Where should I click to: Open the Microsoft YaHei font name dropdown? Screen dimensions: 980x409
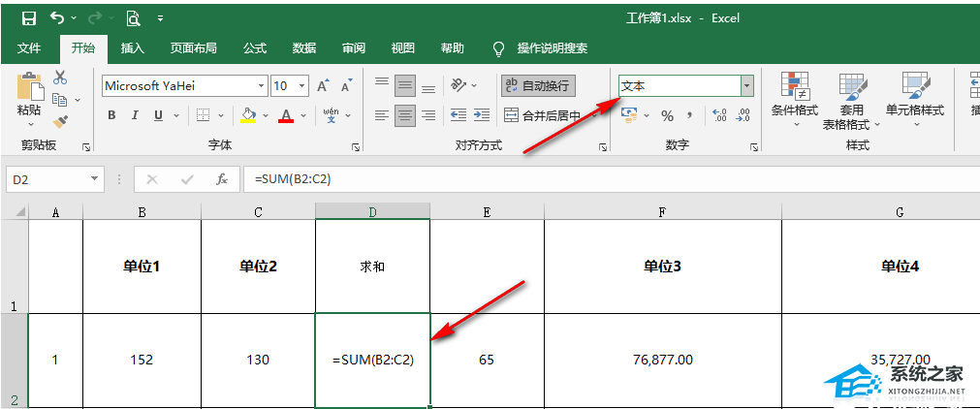[259, 85]
